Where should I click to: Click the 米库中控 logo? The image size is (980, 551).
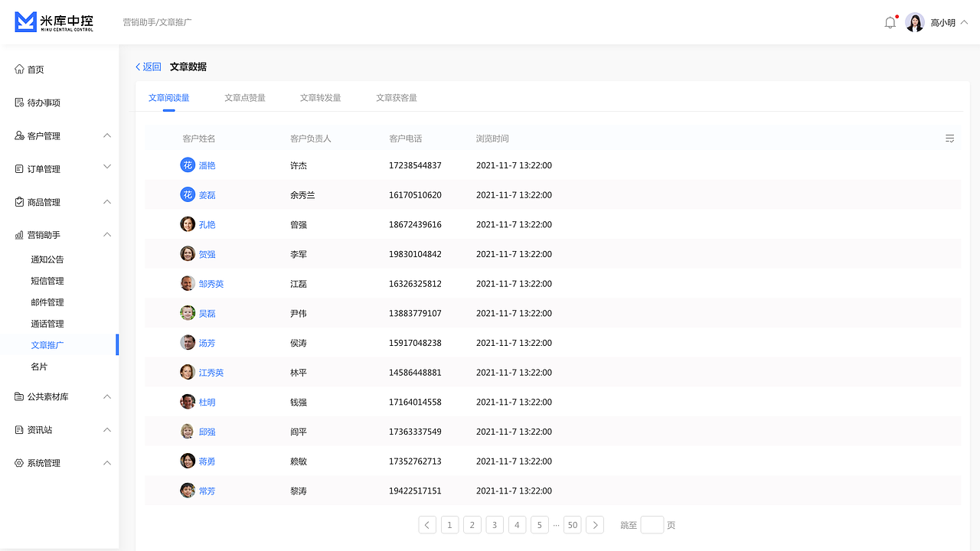pos(54,22)
